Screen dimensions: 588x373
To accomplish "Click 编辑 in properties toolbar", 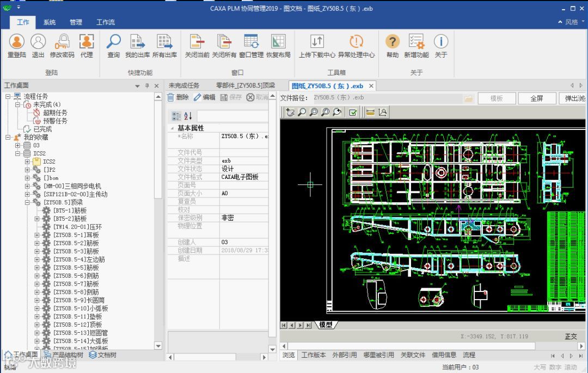I will coord(204,97).
